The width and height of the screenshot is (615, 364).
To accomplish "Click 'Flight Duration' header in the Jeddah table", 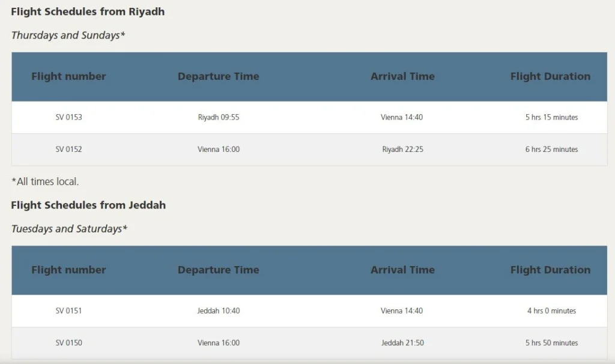I will point(550,270).
